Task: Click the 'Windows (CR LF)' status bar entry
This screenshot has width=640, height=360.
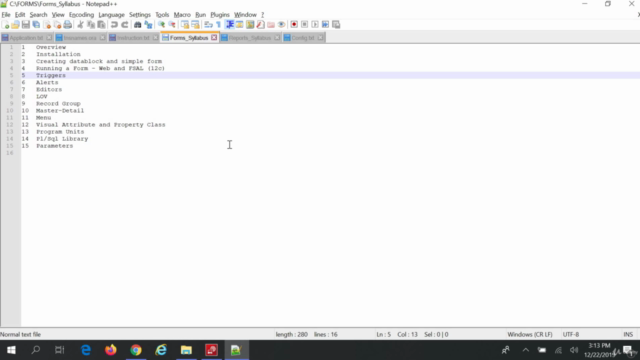Action: coord(530,334)
